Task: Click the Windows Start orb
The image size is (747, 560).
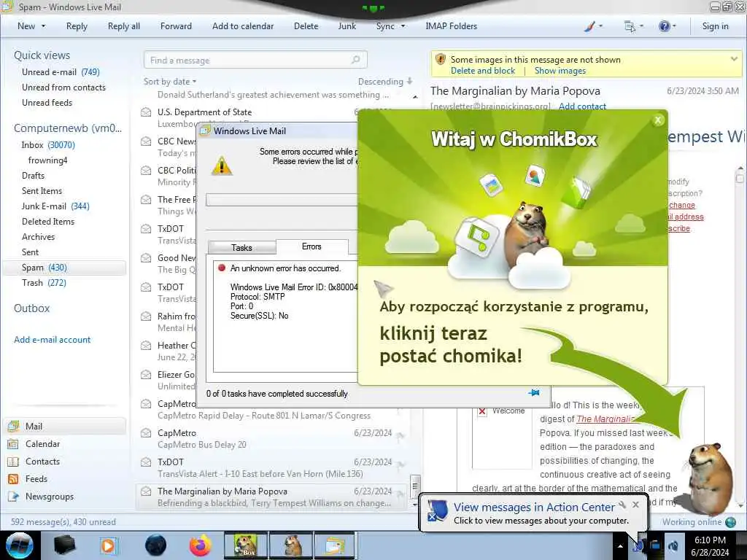Action: pyautogui.click(x=19, y=545)
